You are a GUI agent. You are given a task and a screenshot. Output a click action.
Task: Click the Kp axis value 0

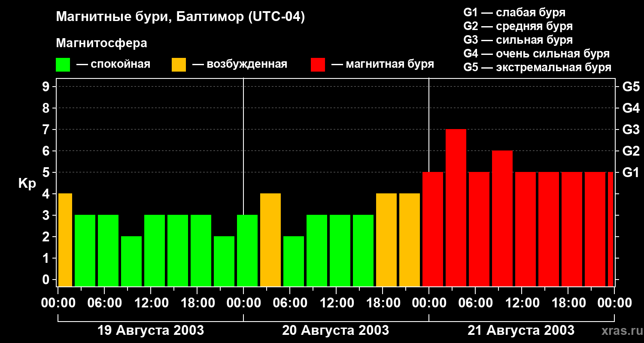(x=47, y=280)
